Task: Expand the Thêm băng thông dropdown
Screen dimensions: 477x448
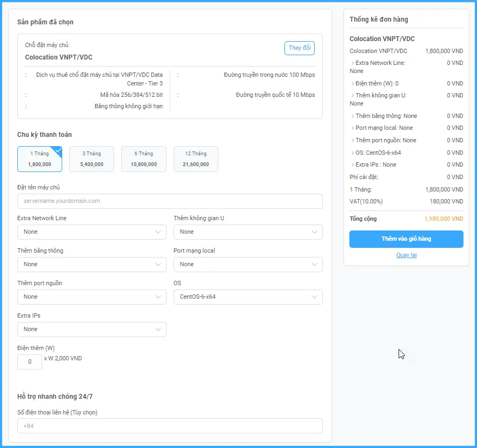Action: [x=91, y=265]
